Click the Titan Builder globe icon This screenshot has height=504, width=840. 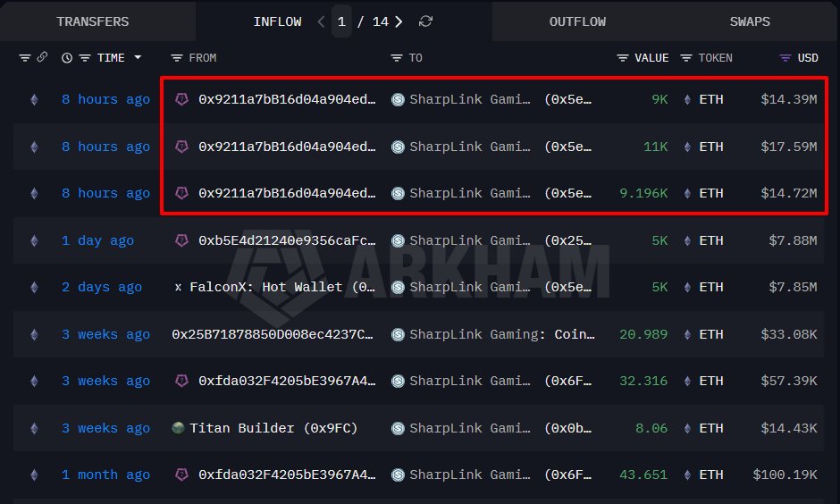coord(178,427)
